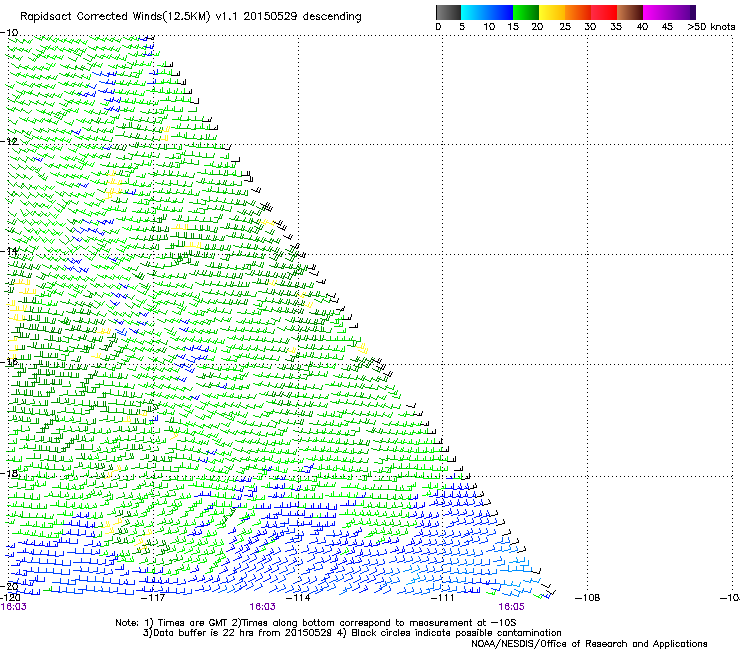Click the '-12' latitude axis label
740x650 pixels.
tap(9, 141)
